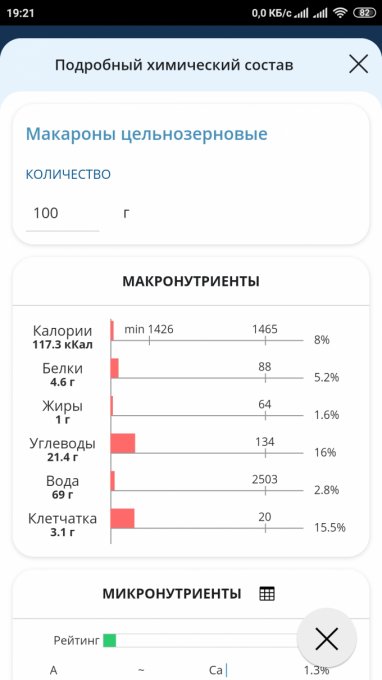Tap the Ca micronutrient entry
This screenshot has width=382, height=680.
tap(215, 670)
